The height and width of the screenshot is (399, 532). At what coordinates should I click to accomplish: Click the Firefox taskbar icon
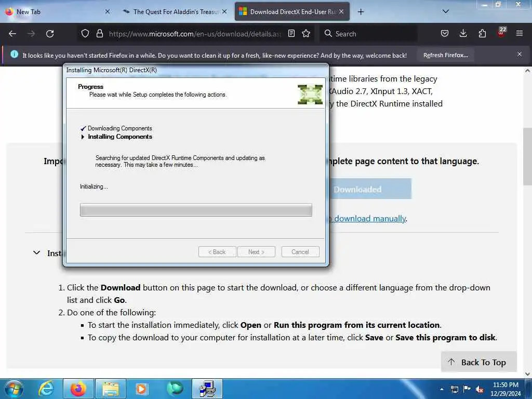pos(78,389)
